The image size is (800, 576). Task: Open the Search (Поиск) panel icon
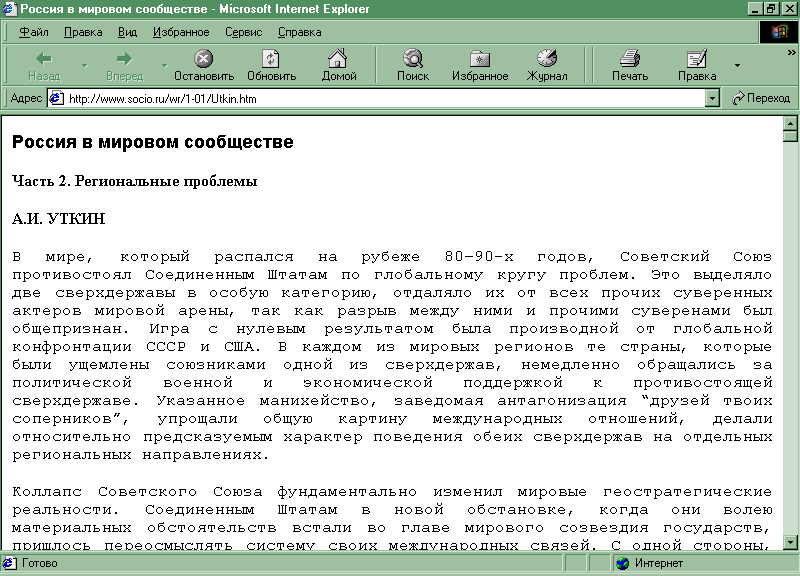[x=412, y=59]
